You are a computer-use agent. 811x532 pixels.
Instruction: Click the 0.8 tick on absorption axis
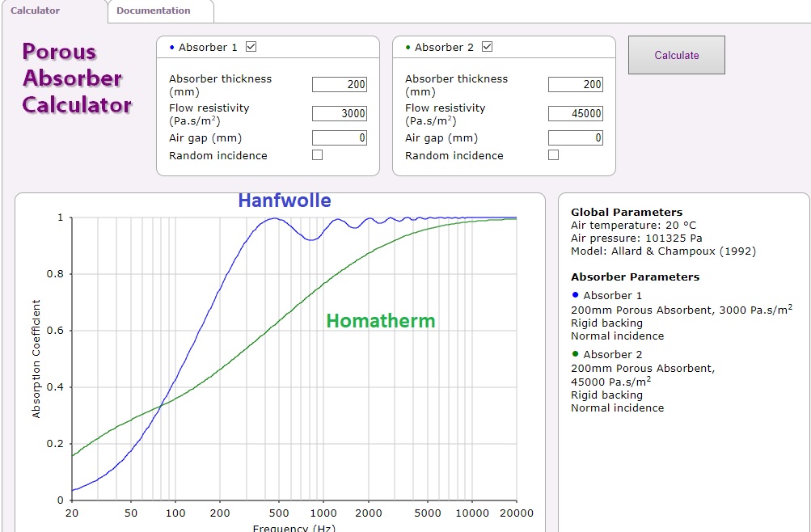click(55, 274)
